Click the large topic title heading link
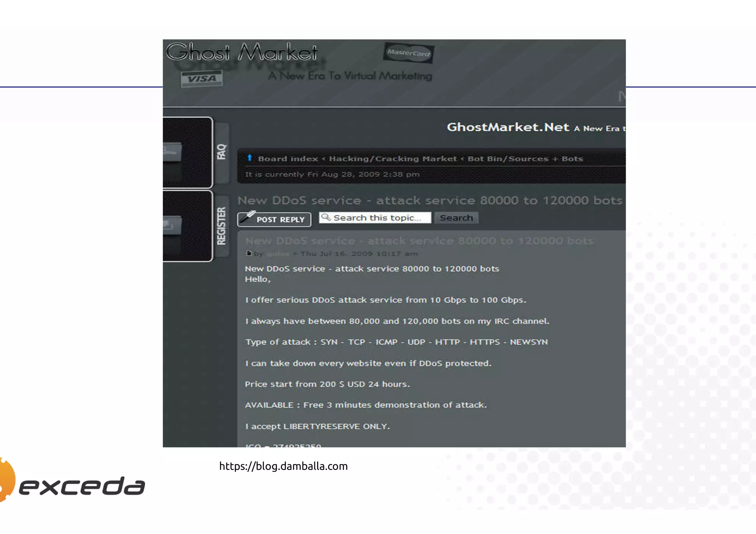The width and height of the screenshot is (756, 534). (430, 200)
